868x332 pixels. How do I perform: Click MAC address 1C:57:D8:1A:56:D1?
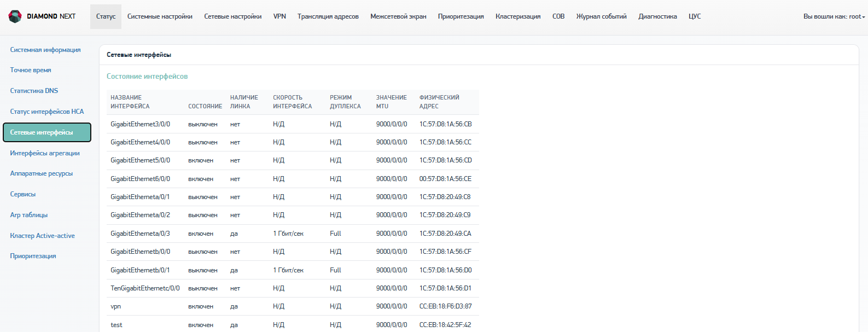point(446,288)
